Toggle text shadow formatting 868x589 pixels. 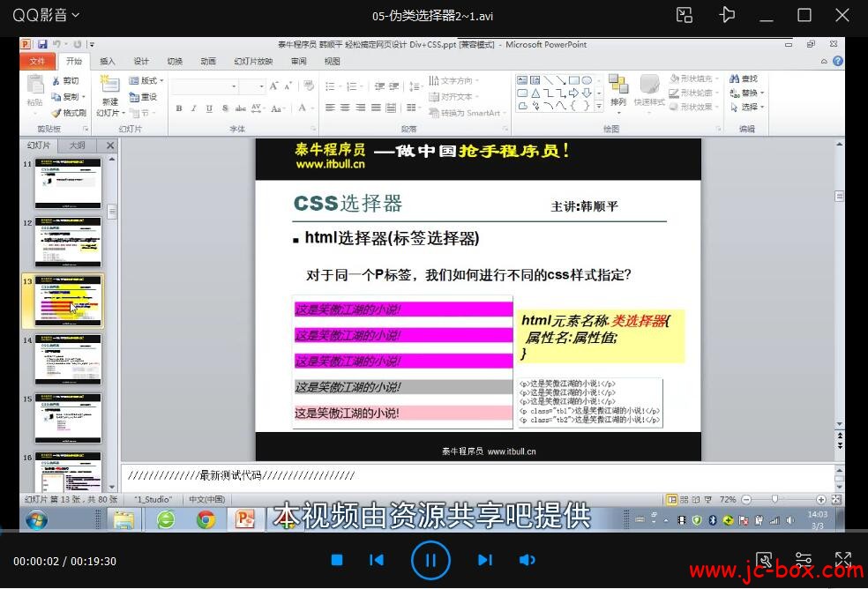(225, 108)
